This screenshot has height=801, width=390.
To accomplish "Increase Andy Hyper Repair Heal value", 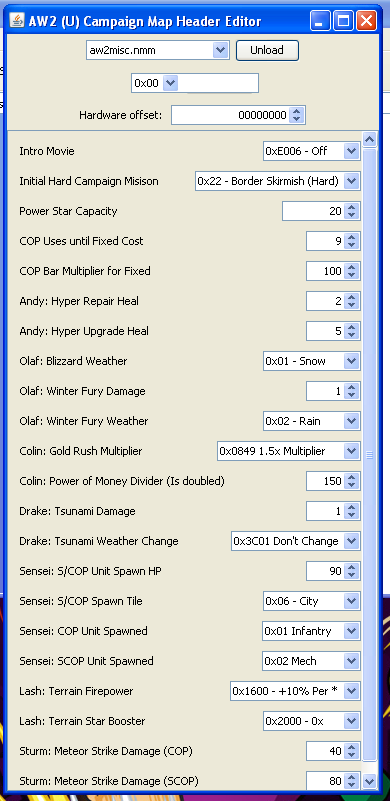I will [351, 297].
